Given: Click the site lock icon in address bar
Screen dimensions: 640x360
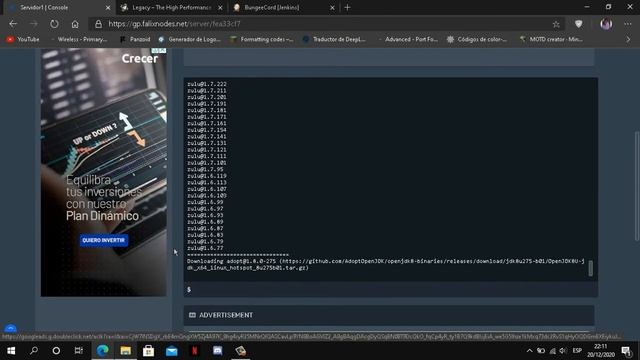Looking at the screenshot, I should click(98, 24).
